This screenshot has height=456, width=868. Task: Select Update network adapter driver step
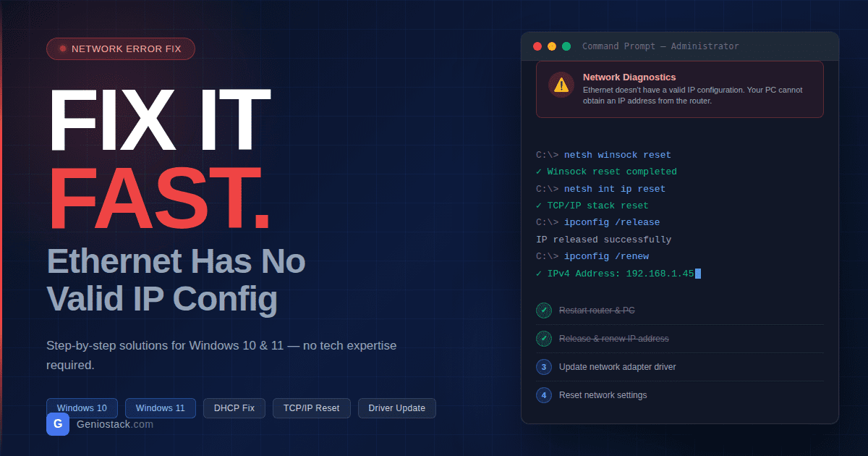[x=617, y=367]
